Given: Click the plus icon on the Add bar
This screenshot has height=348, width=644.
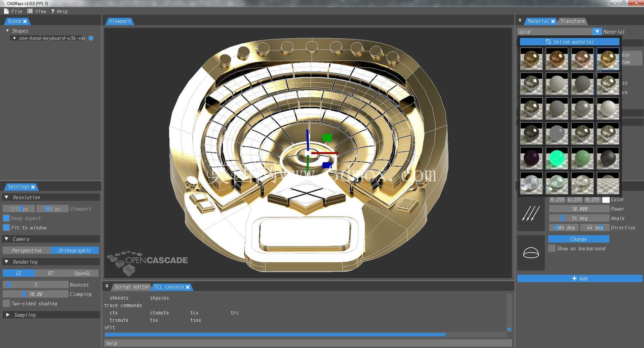Looking at the screenshot, I should click(574, 278).
